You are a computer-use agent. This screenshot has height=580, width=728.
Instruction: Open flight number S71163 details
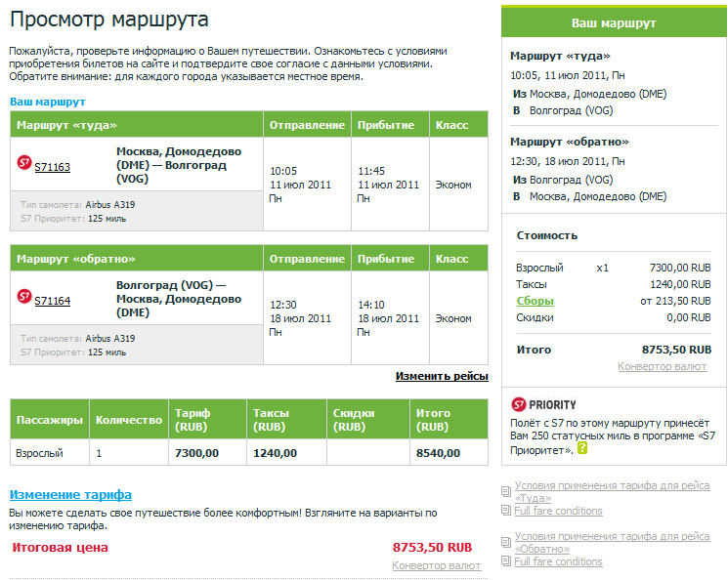click(x=52, y=167)
